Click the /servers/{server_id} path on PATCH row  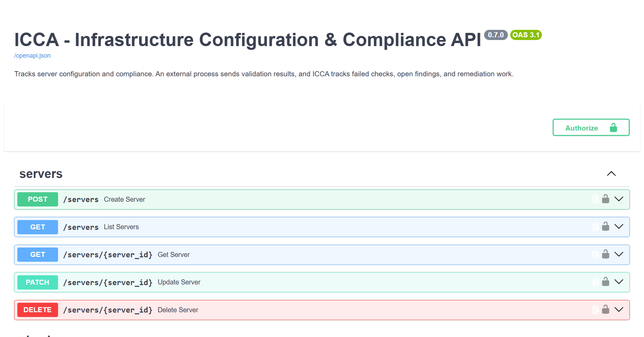[x=108, y=282]
